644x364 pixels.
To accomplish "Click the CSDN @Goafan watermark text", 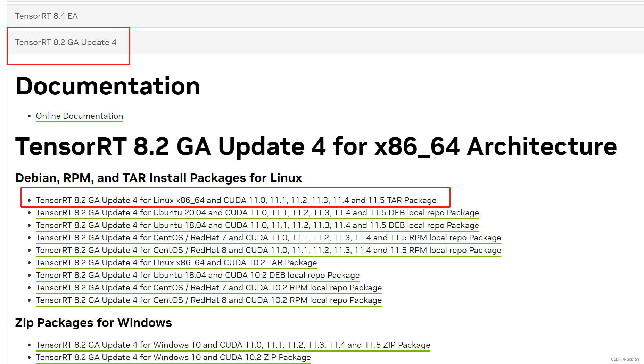I will (625, 359).
